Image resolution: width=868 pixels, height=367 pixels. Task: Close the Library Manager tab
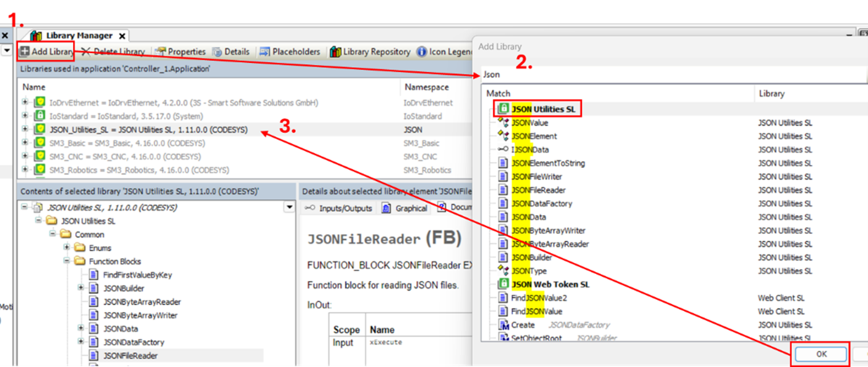pos(122,36)
